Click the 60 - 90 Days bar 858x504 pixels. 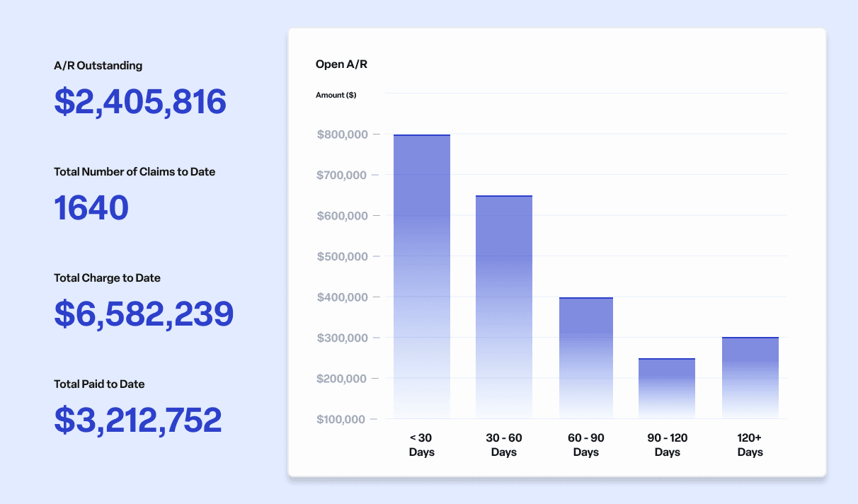pos(586,357)
